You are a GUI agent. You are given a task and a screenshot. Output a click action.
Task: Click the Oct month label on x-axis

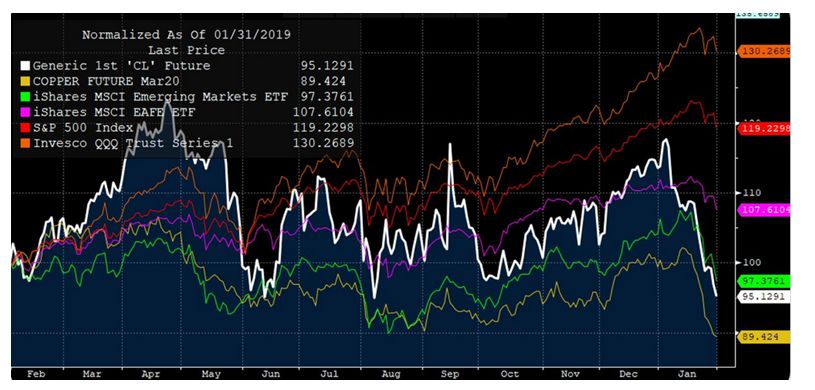tap(510, 373)
